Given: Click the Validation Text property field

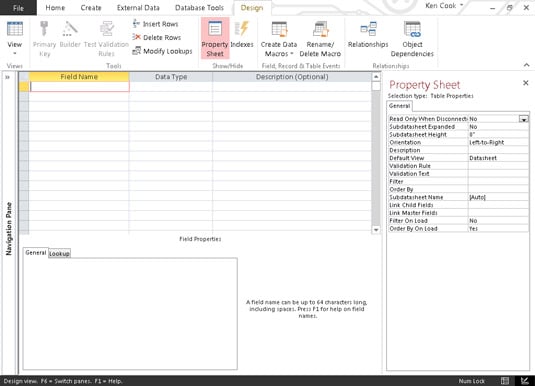Looking at the screenshot, I should tap(497, 174).
